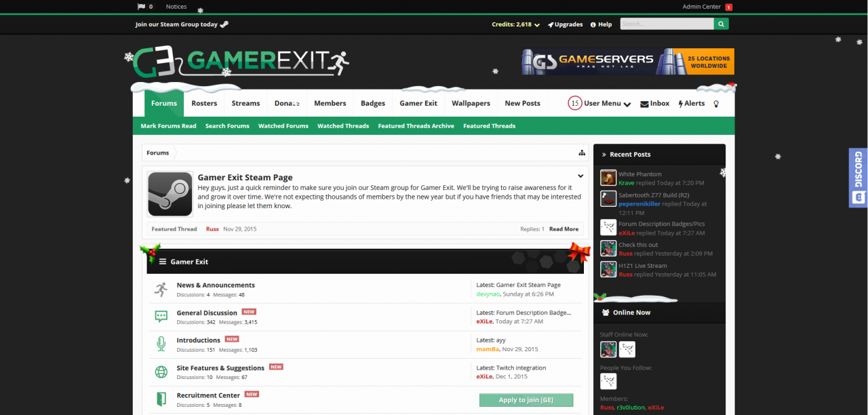Click the Introductions microphone icon
This screenshot has width=868, height=415.
click(161, 344)
